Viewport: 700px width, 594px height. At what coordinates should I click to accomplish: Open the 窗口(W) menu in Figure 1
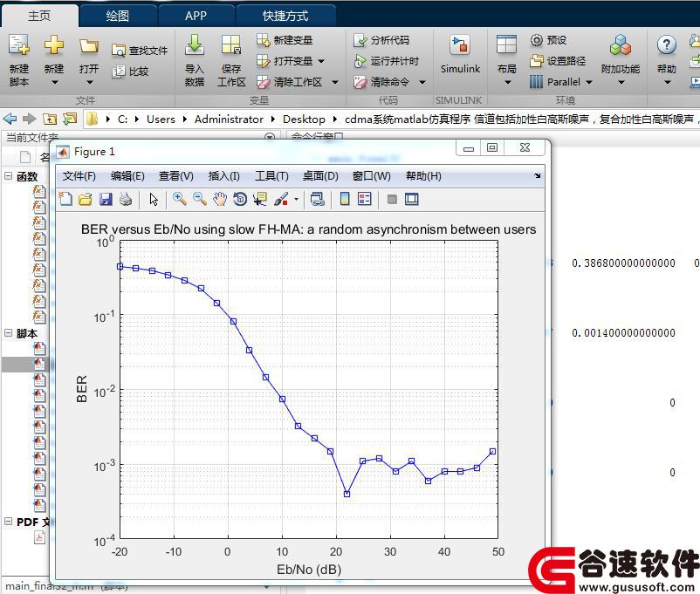click(372, 176)
